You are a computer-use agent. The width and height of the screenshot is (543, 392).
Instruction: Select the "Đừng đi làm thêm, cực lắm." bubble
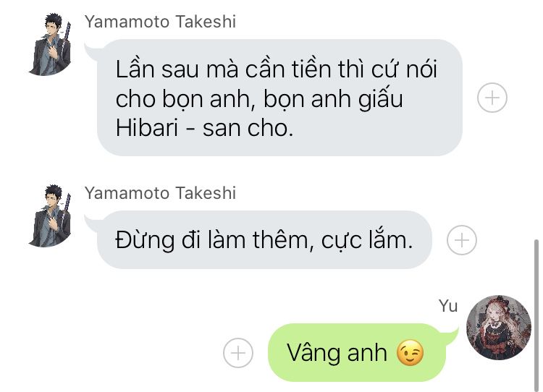(264, 240)
